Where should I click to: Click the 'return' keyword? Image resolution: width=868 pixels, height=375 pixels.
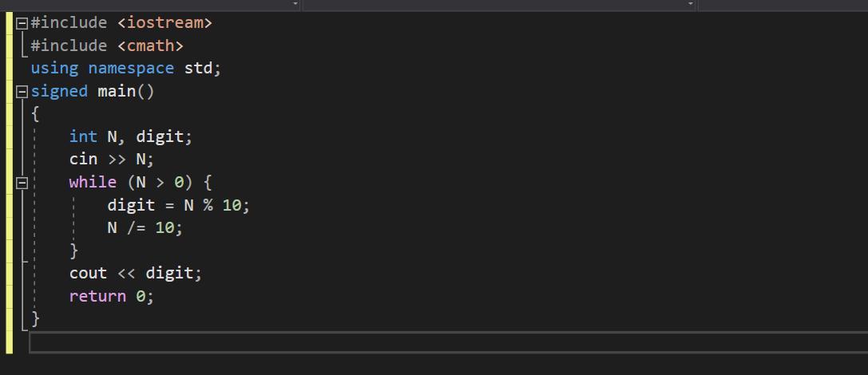pos(98,296)
